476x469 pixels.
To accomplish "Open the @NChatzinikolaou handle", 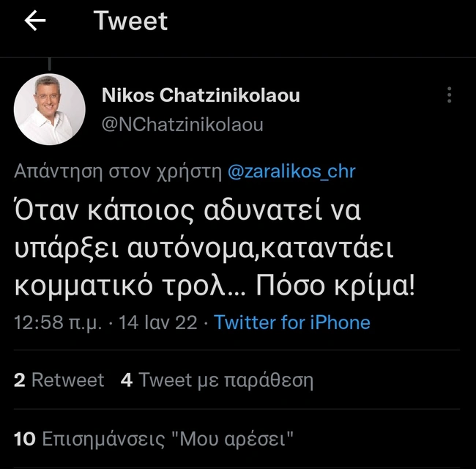I will tap(182, 125).
